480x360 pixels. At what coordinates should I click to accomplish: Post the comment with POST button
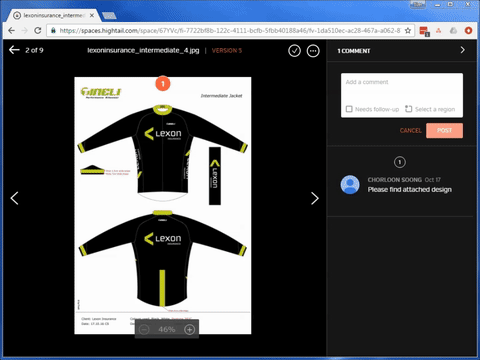coord(444,130)
